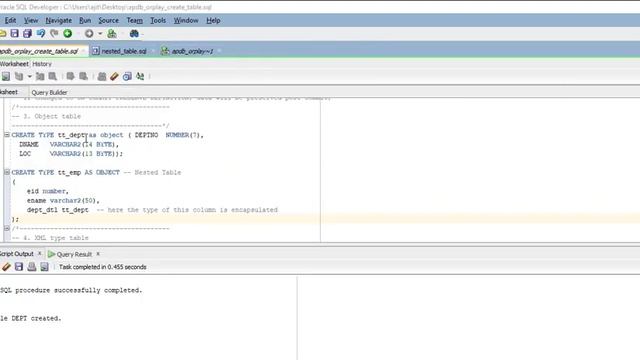Click Run Script icon in output toolbar
Image resolution: width=640 pixels, height=360 pixels.
[44, 267]
